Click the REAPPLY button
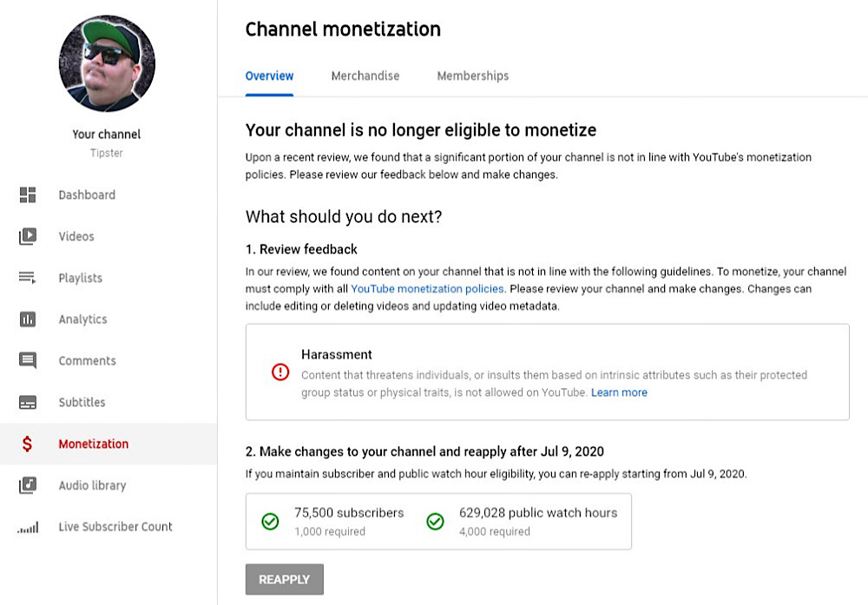Screen dimensions: 868x605 point(285,580)
